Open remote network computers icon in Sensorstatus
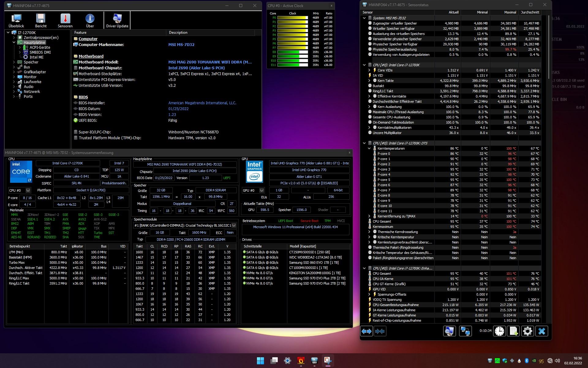 pyautogui.click(x=465, y=331)
